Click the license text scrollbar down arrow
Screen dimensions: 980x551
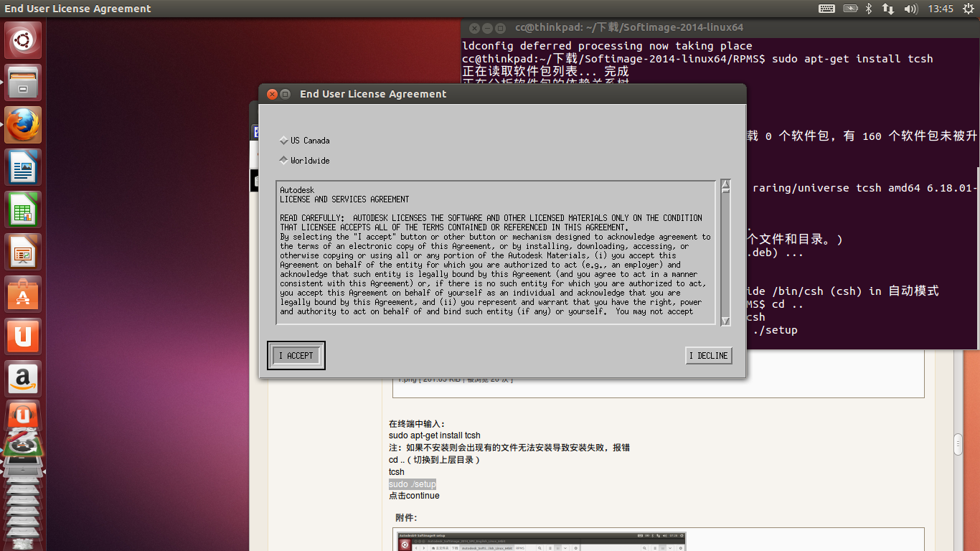click(725, 321)
